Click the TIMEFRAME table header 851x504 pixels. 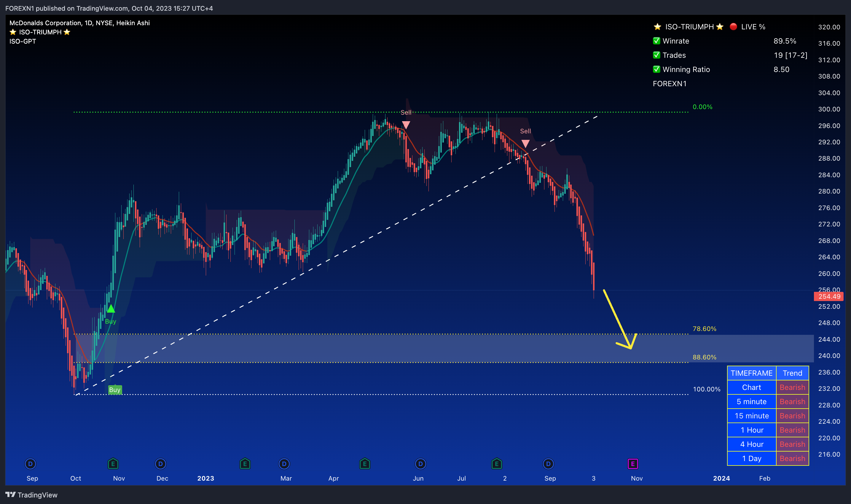752,373
